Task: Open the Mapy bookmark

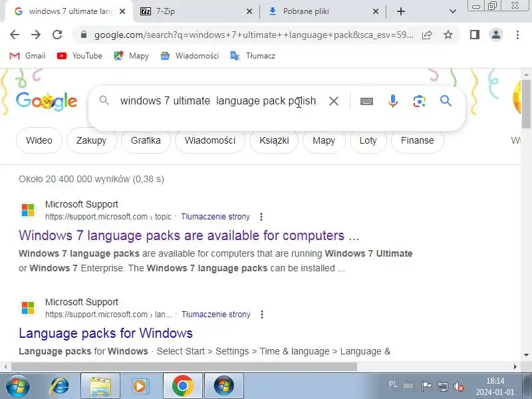Action: pyautogui.click(x=131, y=56)
